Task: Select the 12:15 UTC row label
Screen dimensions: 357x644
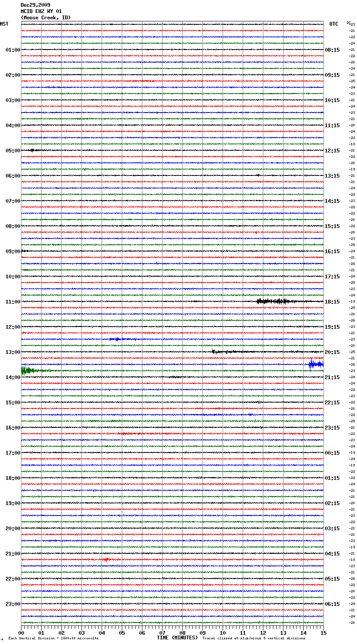Action: [x=332, y=151]
